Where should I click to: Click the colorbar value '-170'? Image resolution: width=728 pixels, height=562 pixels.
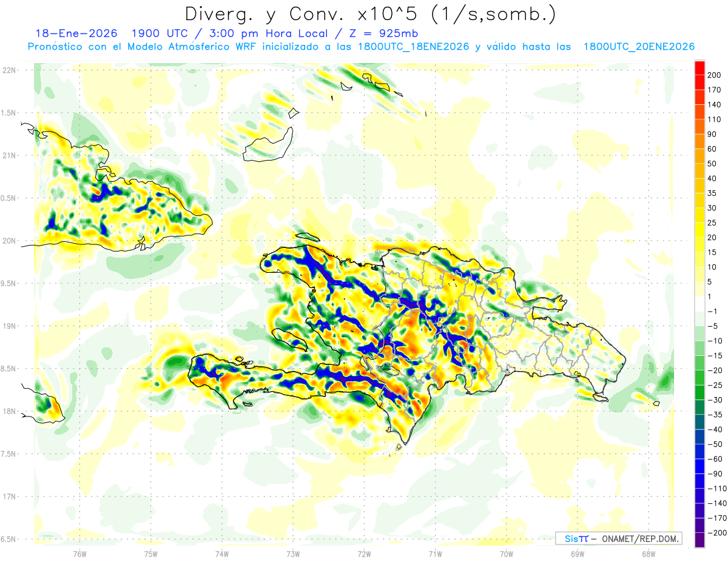click(x=717, y=518)
